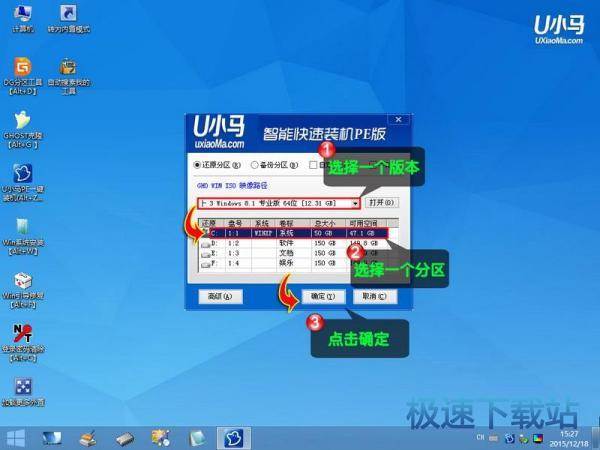The image size is (600, 450).
Task: Click the Open (打开) button
Action: (382, 203)
